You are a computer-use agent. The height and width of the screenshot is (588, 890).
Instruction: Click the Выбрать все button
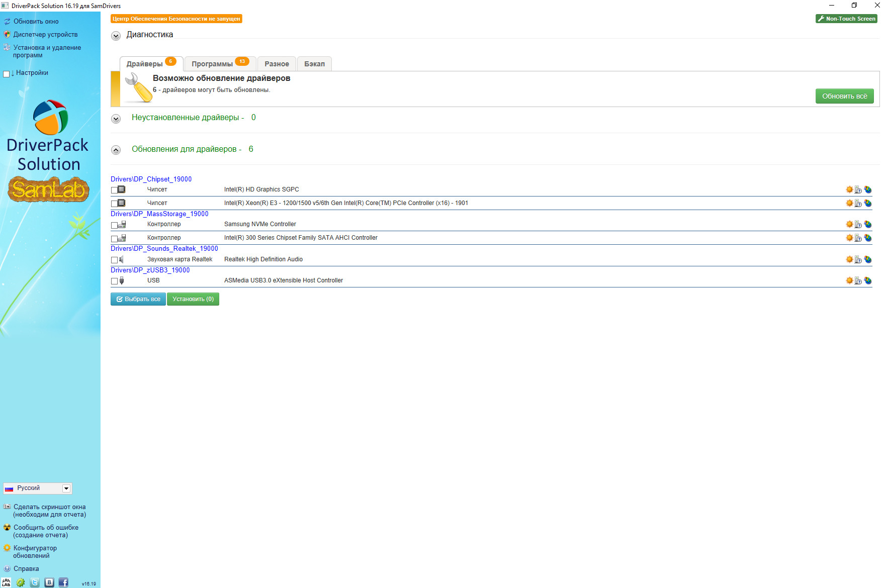138,299
